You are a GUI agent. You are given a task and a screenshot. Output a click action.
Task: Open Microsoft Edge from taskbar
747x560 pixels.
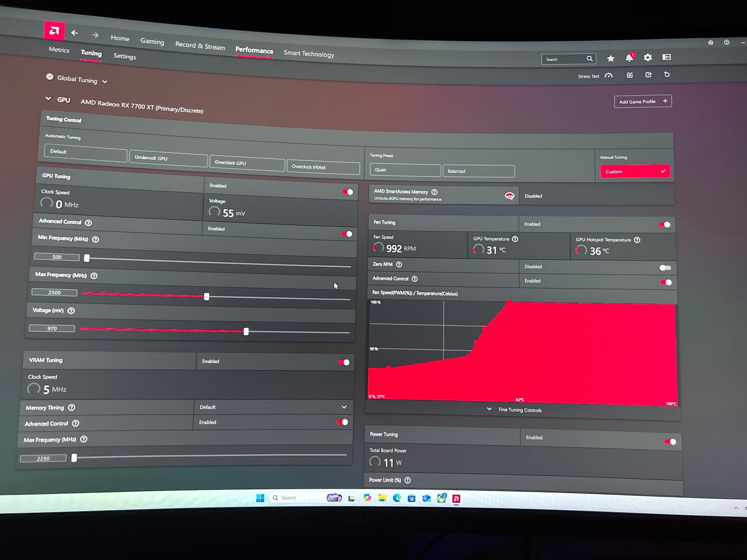pos(397,498)
